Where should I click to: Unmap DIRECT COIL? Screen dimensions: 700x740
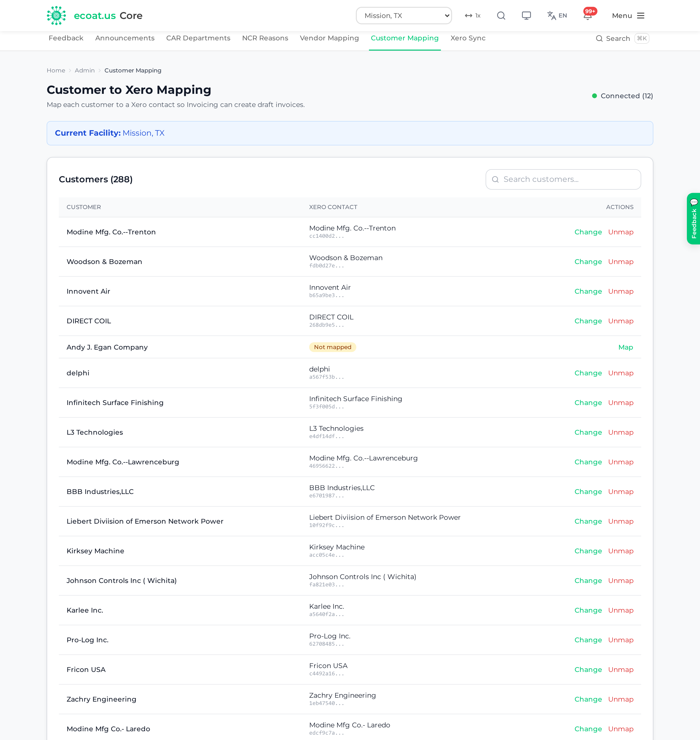coord(621,321)
